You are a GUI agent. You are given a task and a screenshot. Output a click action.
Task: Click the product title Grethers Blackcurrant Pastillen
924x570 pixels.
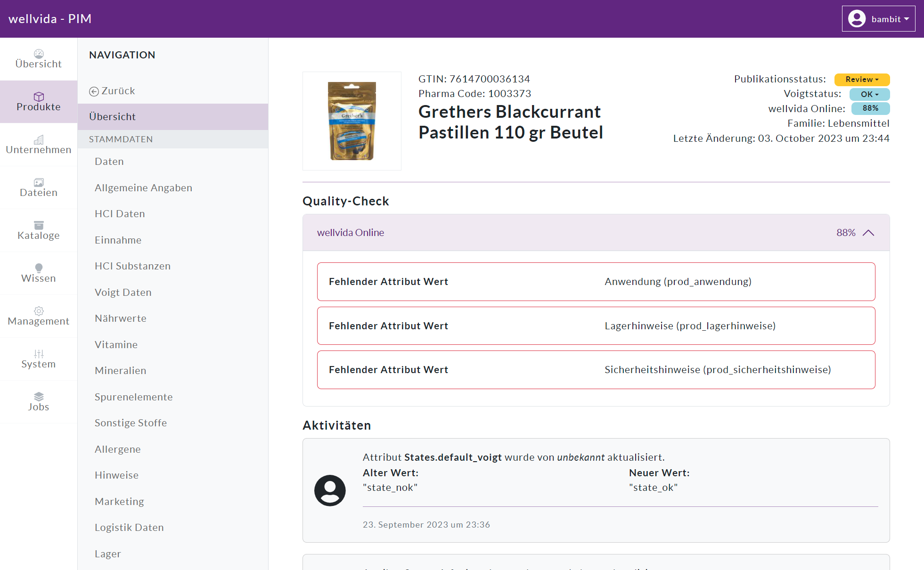511,122
